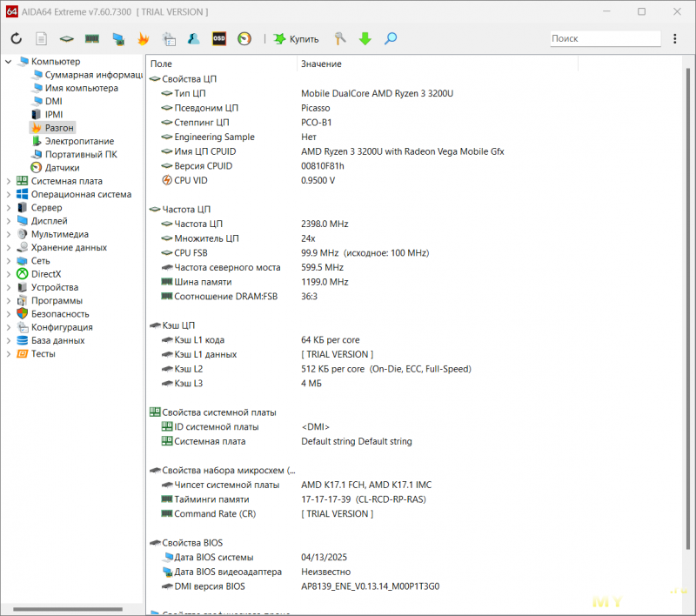The height and width of the screenshot is (616, 696).
Task: Select Суммарная информация in the tree
Action: pos(88,75)
